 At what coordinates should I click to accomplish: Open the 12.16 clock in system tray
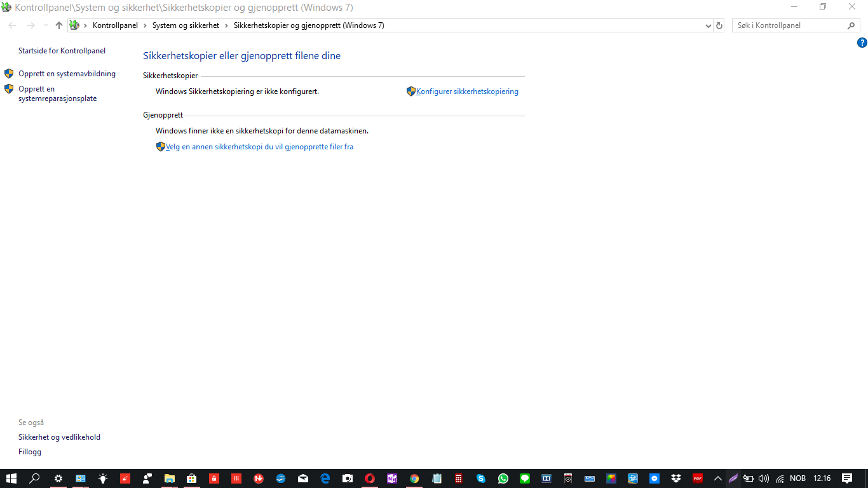click(822, 478)
